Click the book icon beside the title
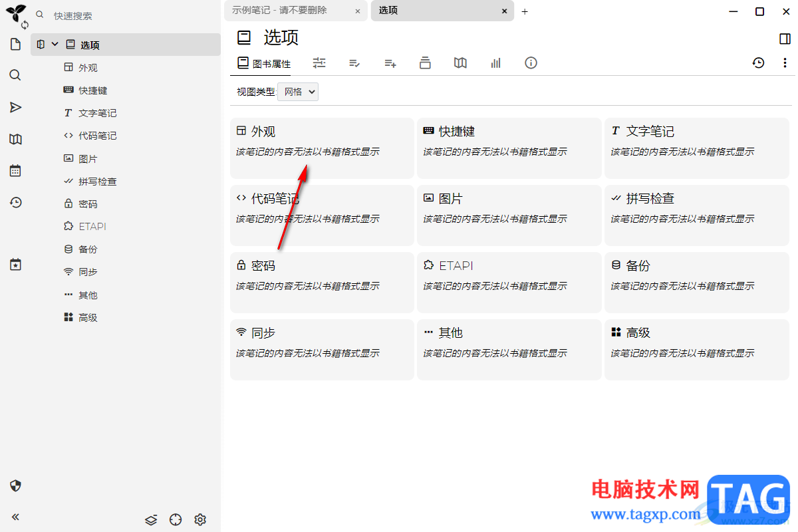 [x=245, y=38]
